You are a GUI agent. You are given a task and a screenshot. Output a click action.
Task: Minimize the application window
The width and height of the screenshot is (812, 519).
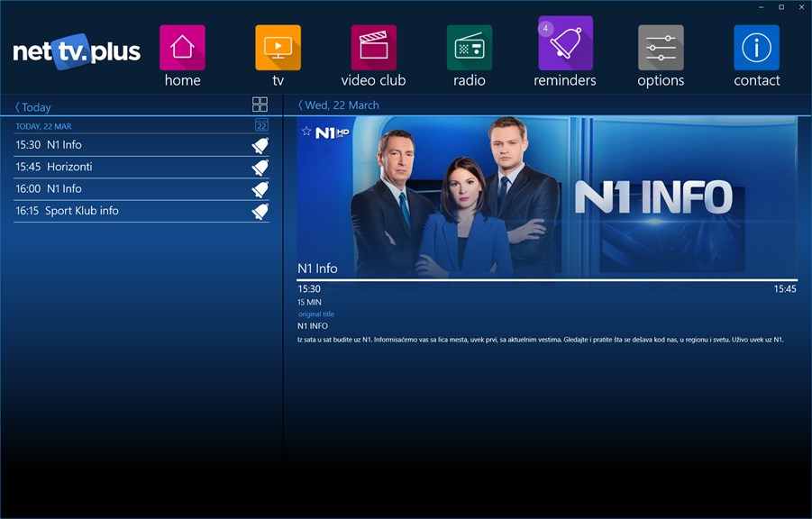[x=762, y=6]
